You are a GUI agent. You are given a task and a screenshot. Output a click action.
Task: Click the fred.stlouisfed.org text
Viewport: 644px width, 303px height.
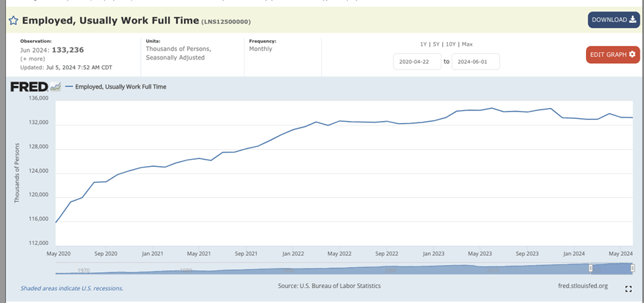coord(582,286)
